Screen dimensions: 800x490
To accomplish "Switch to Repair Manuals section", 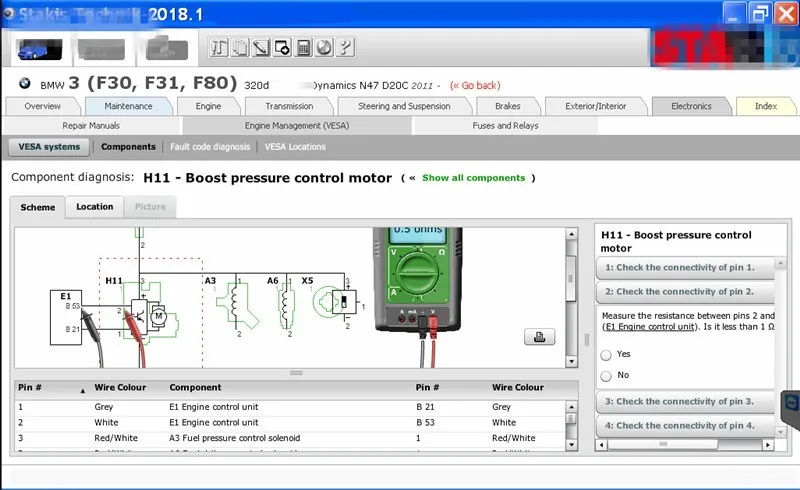I will point(91,126).
